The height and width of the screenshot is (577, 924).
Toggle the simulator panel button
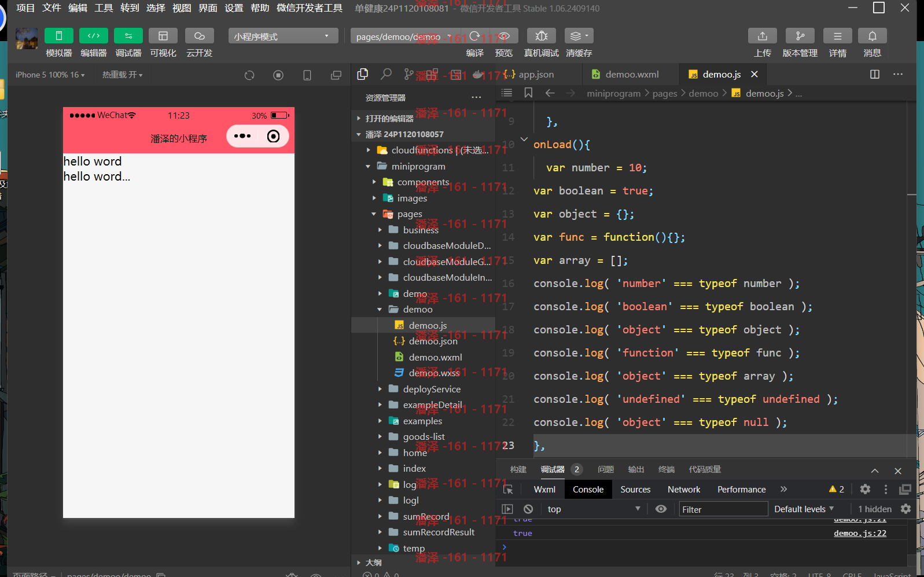58,36
